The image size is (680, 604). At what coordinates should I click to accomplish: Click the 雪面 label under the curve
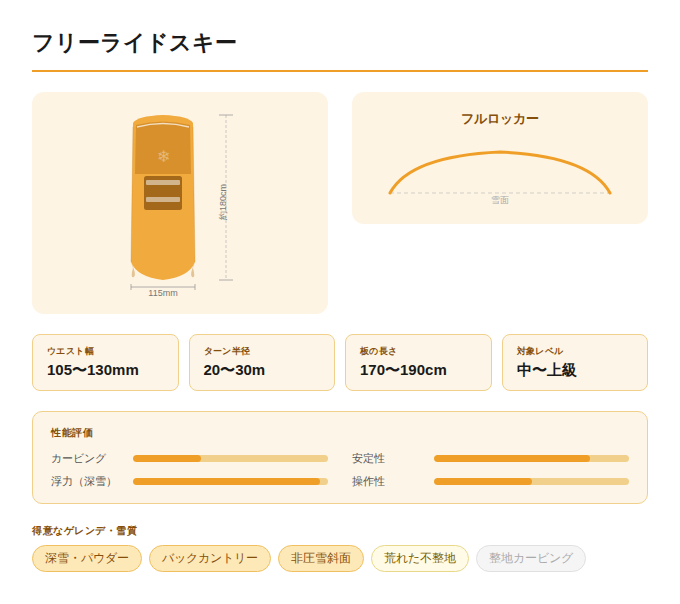tap(500, 200)
